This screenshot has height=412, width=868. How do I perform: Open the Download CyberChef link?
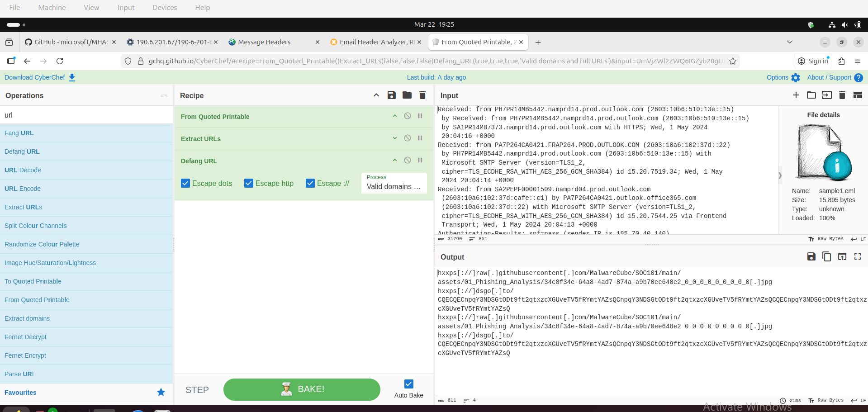tap(35, 77)
